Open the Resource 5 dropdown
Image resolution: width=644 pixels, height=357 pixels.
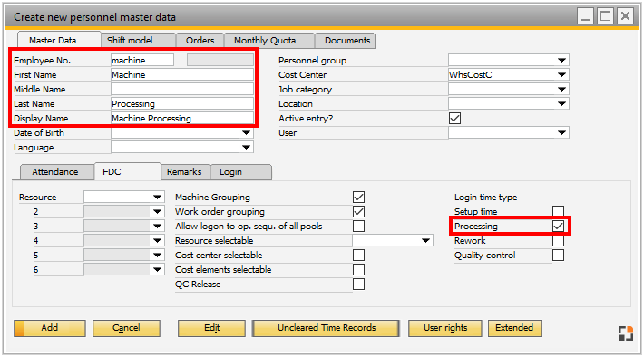pyautogui.click(x=157, y=256)
